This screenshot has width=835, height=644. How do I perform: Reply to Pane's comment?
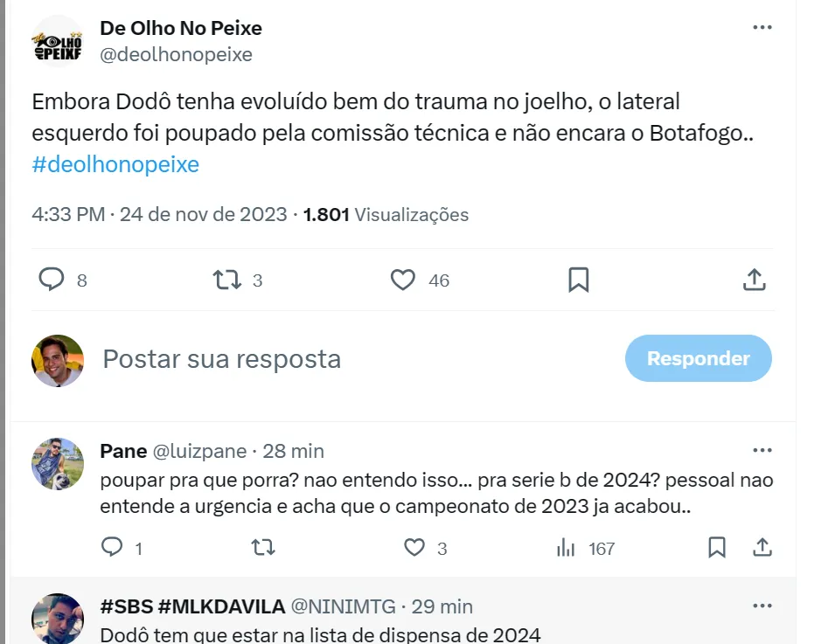click(x=112, y=548)
